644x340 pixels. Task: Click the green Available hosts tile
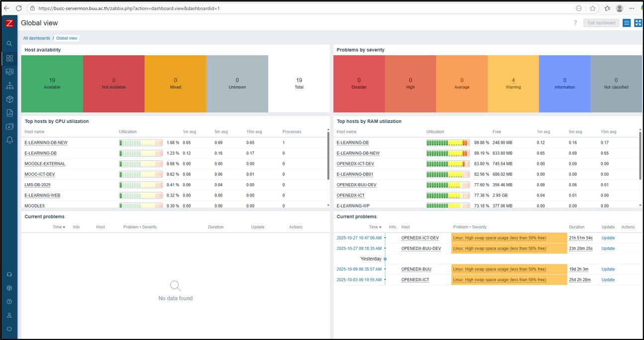pyautogui.click(x=52, y=84)
